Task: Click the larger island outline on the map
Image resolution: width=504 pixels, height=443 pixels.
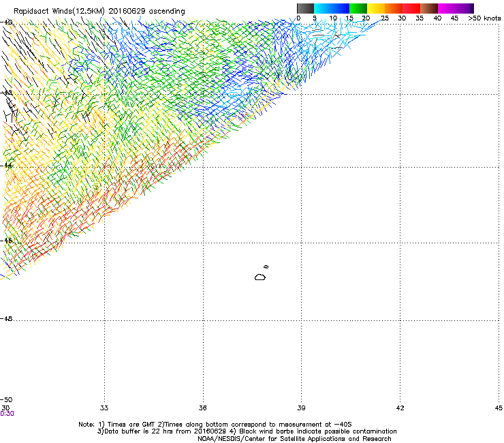Action: [260, 277]
